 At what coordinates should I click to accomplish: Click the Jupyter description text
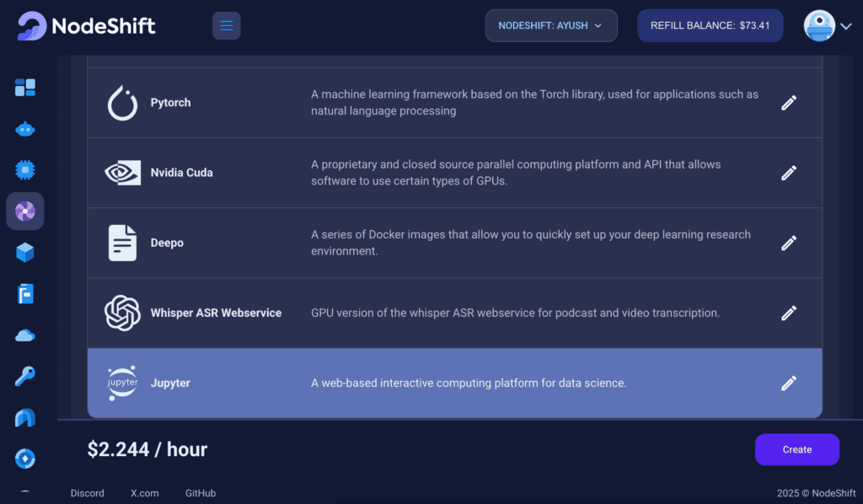click(469, 383)
